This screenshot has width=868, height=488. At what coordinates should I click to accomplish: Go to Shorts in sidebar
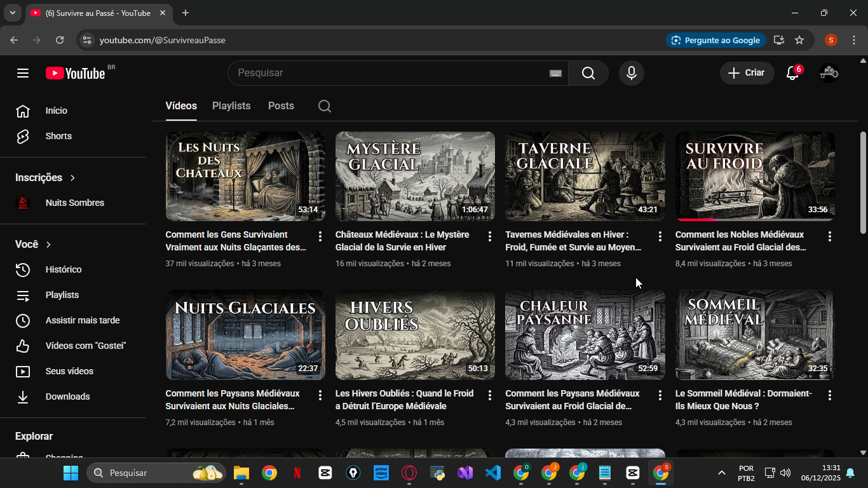58,136
